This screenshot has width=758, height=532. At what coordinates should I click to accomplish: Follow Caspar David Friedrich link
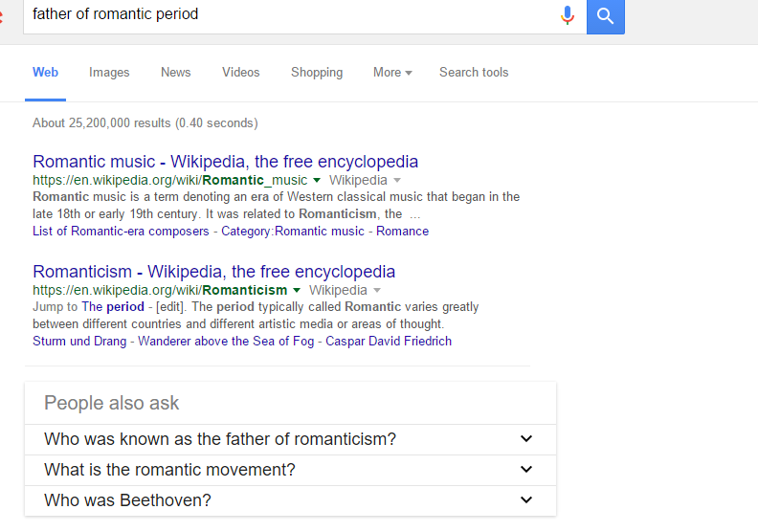[389, 342]
